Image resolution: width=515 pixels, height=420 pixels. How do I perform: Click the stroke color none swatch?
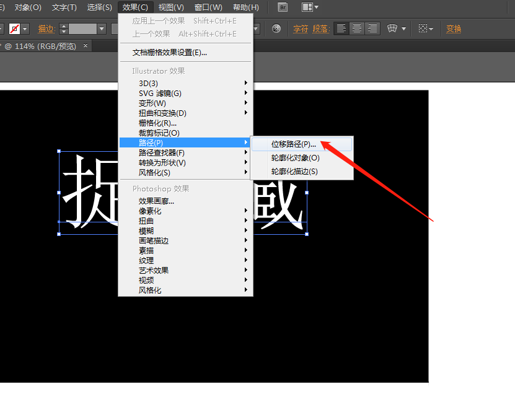[x=14, y=28]
